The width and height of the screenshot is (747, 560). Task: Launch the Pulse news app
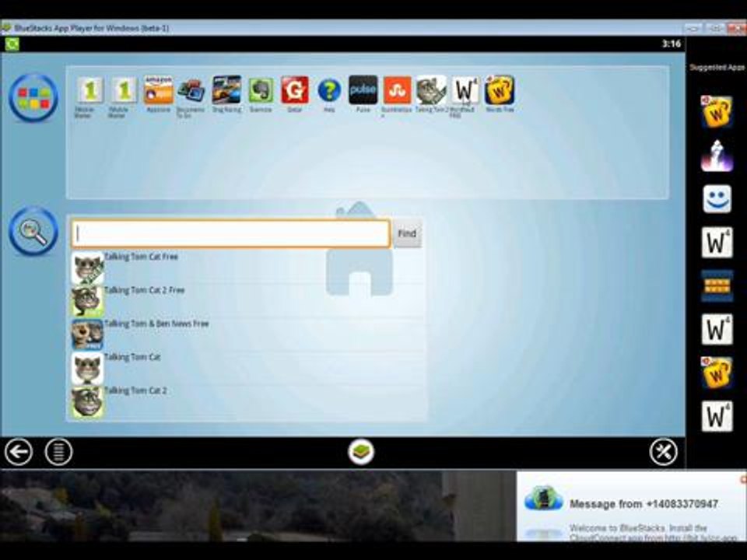pyautogui.click(x=363, y=89)
